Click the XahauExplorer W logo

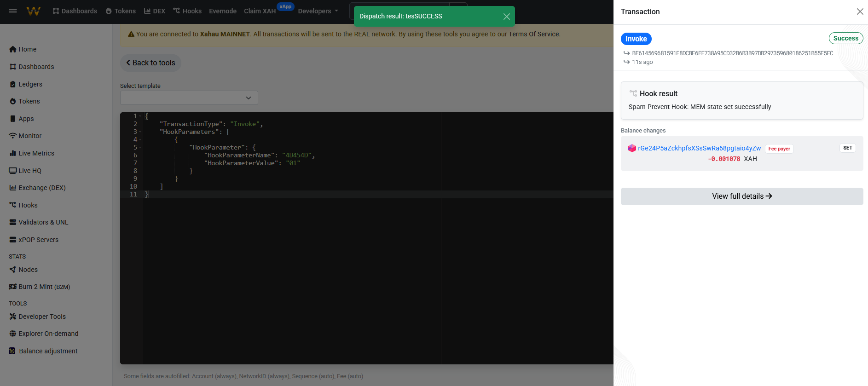click(34, 11)
